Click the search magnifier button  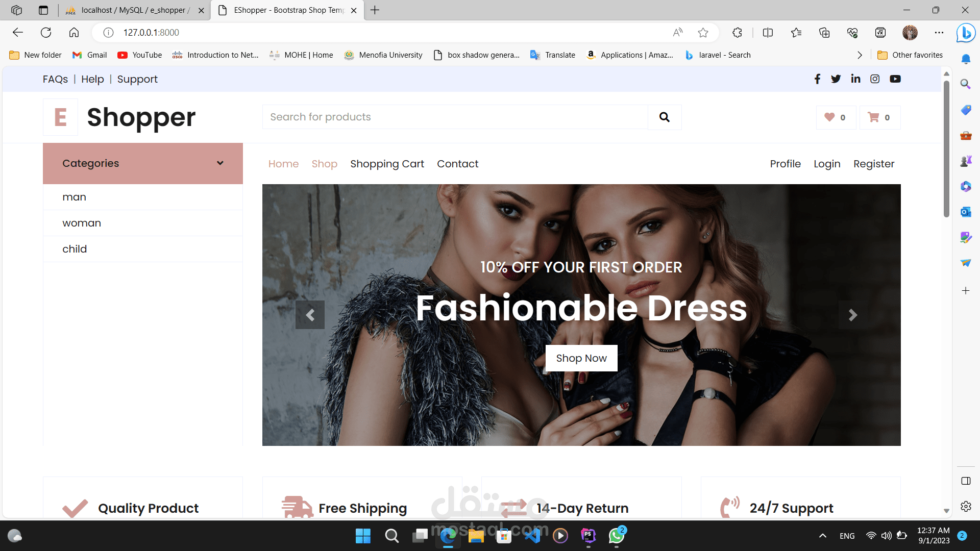[x=665, y=117]
